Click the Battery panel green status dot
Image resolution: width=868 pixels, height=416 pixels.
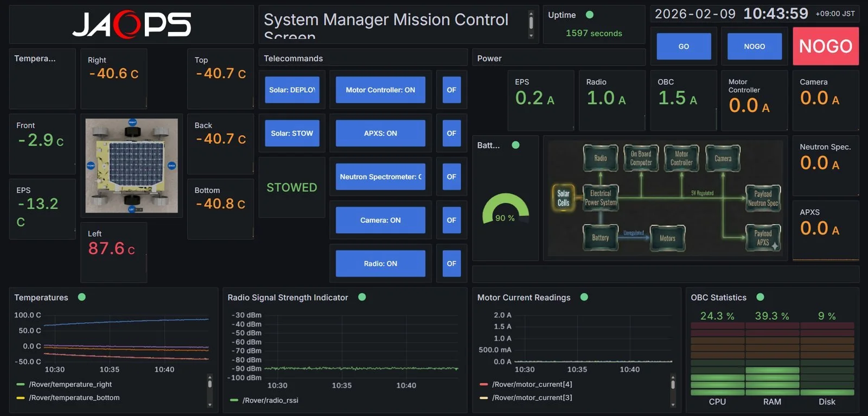tap(516, 145)
